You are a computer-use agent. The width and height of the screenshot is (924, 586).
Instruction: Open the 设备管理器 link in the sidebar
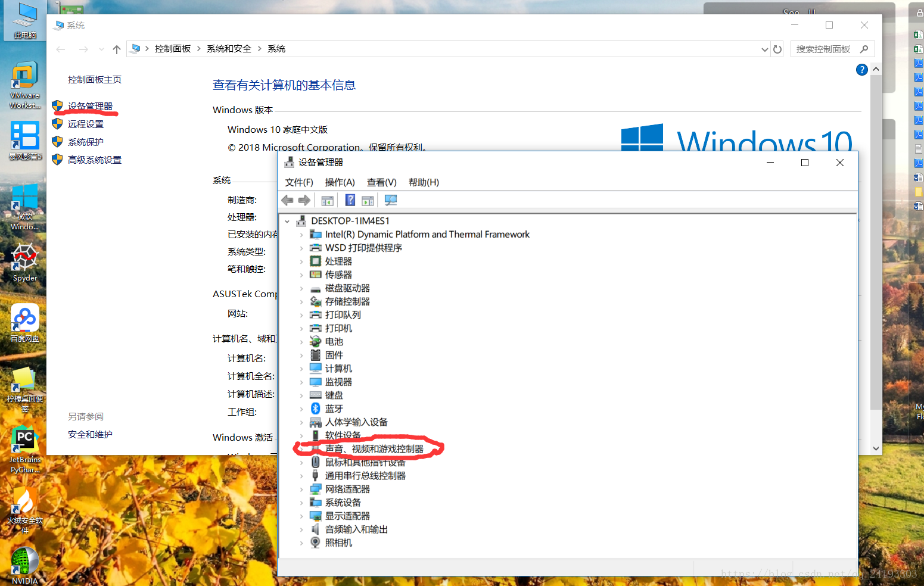(90, 106)
